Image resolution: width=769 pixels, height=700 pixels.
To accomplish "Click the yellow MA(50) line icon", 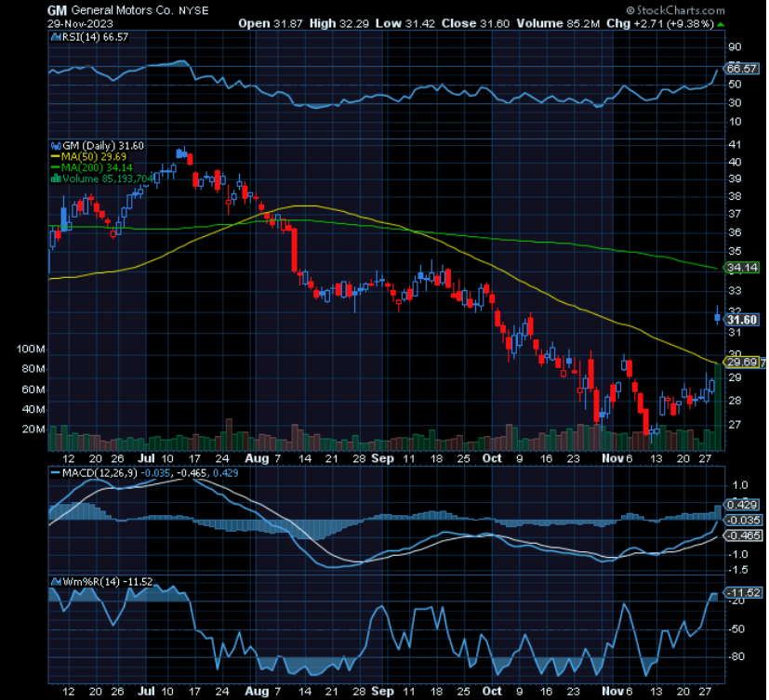I will [55, 156].
